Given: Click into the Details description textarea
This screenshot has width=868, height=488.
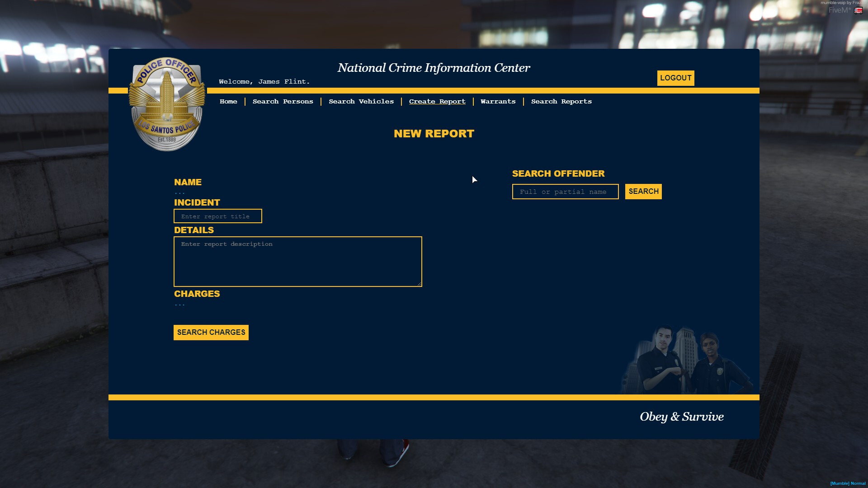Looking at the screenshot, I should click(297, 262).
